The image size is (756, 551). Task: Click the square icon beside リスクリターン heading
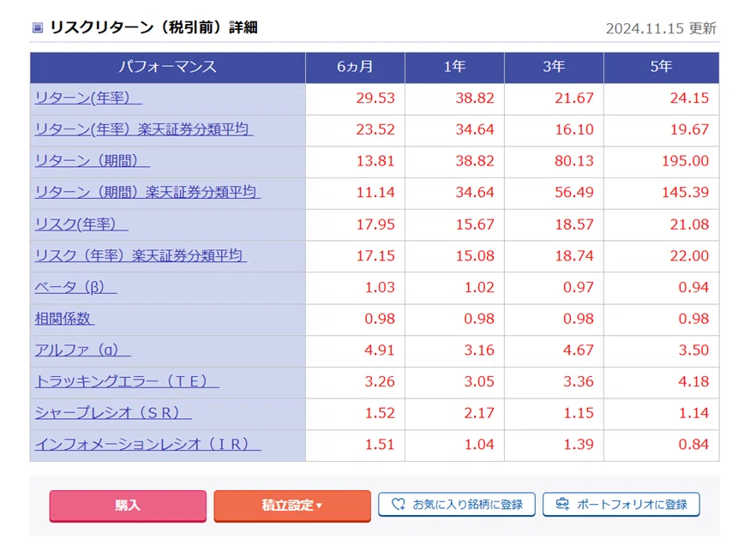click(38, 27)
